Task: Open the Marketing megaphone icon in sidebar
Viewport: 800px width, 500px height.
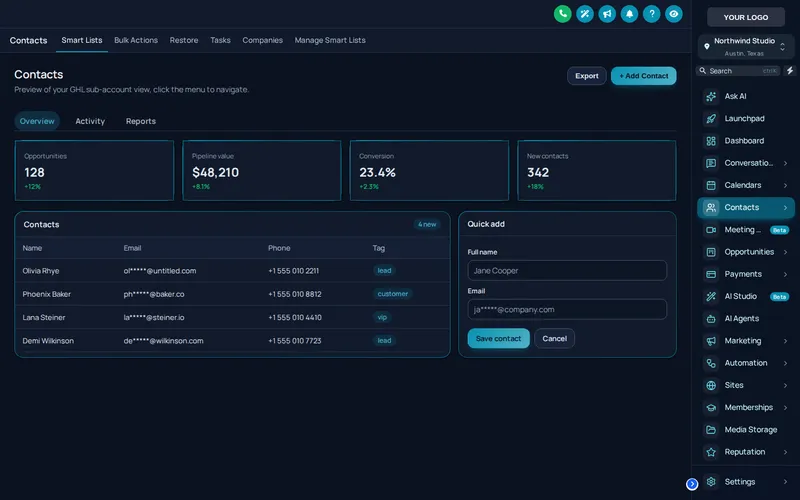Action: pos(711,341)
